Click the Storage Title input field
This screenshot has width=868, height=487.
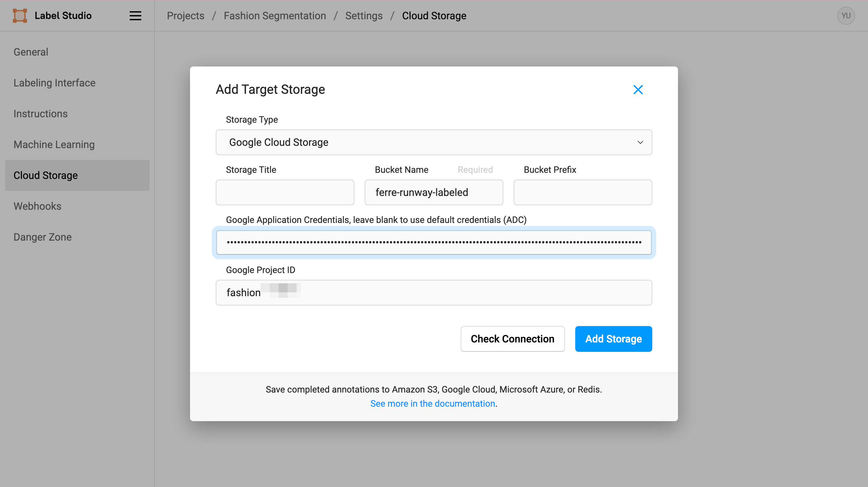(x=285, y=192)
